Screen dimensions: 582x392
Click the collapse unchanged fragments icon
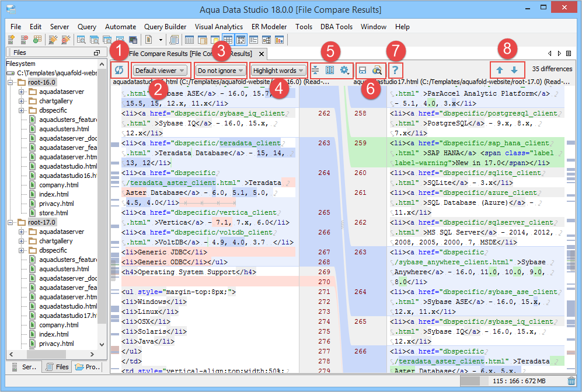[x=315, y=71]
